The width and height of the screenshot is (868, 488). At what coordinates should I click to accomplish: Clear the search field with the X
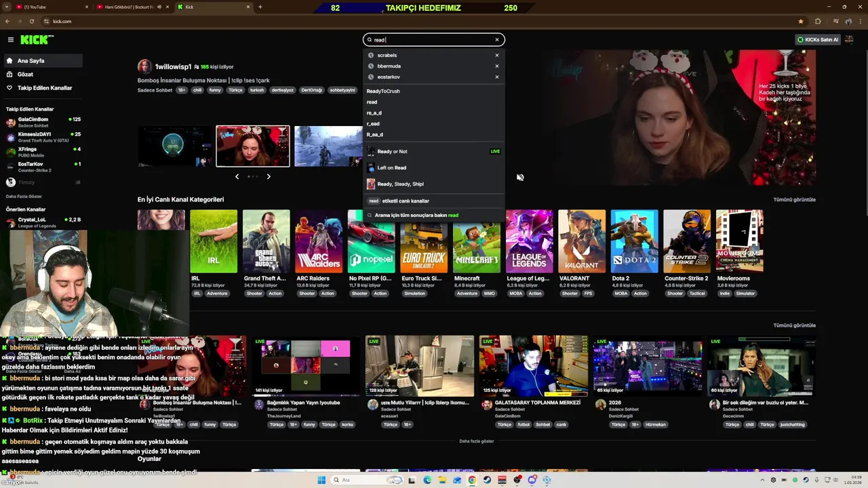pos(496,39)
